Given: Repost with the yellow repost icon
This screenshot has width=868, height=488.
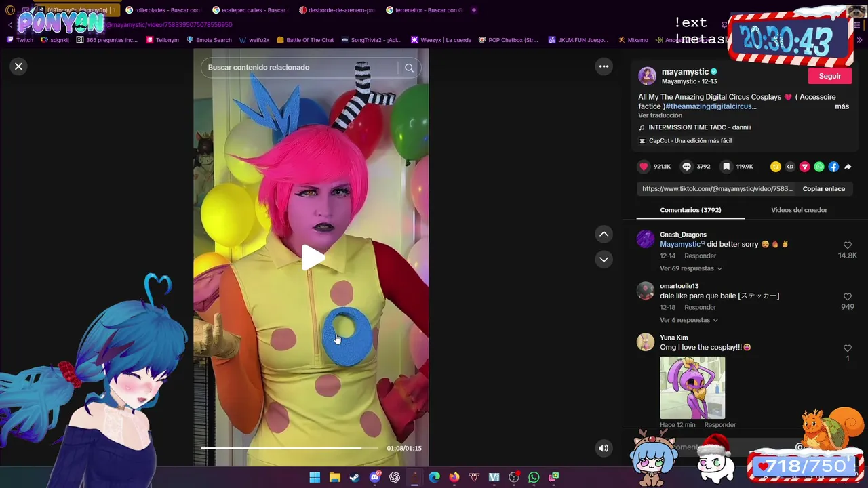Looking at the screenshot, I should (775, 167).
